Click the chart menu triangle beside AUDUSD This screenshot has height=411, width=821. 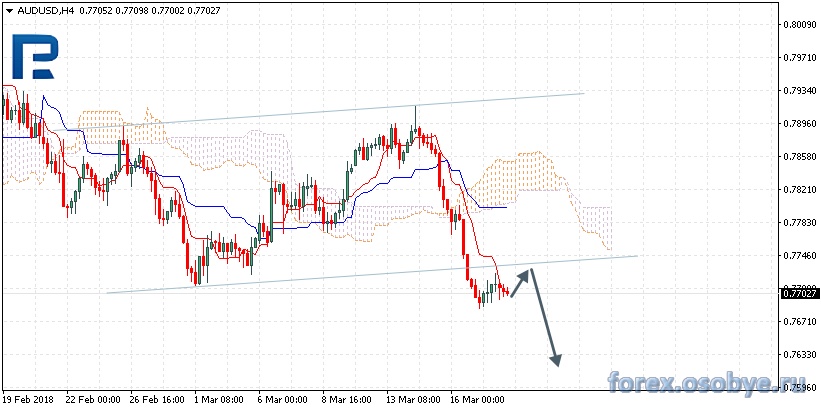pos(9,10)
